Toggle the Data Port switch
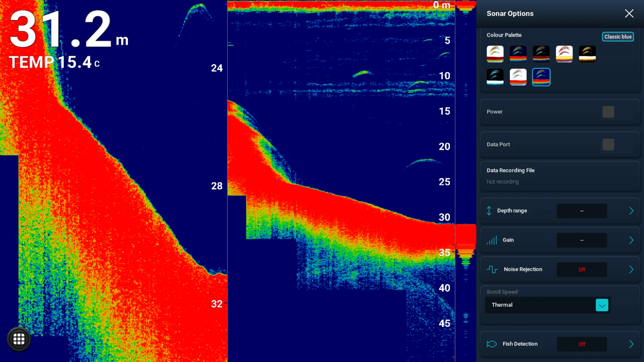The height and width of the screenshot is (362, 644). click(x=608, y=144)
